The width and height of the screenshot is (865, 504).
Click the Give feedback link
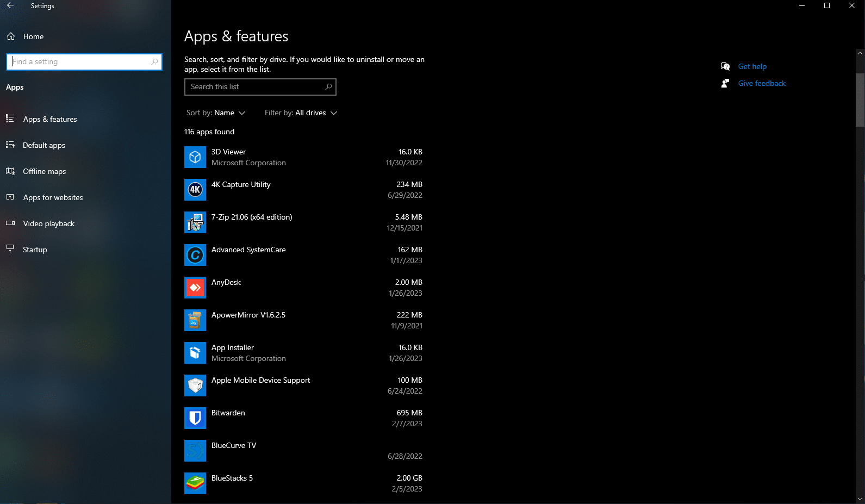point(762,83)
